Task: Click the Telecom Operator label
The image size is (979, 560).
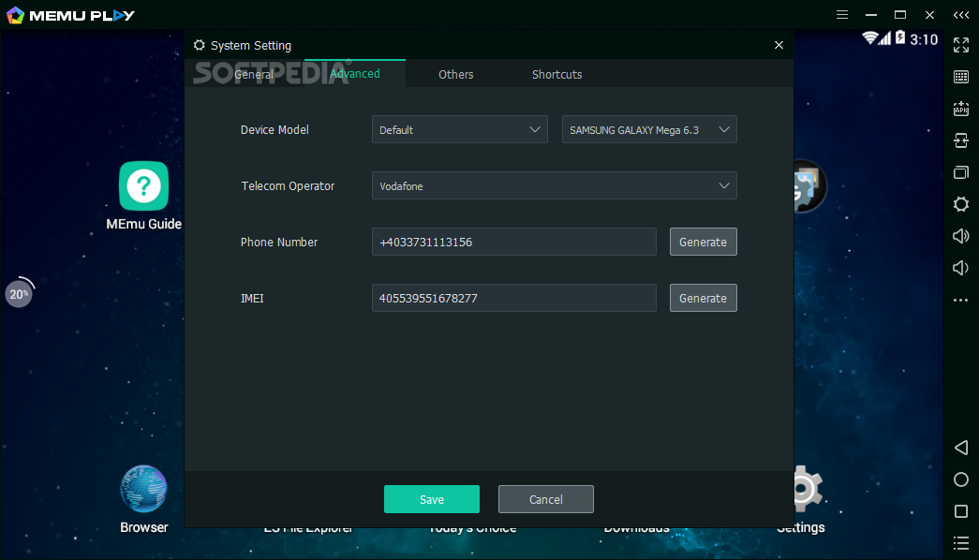Action: (288, 186)
